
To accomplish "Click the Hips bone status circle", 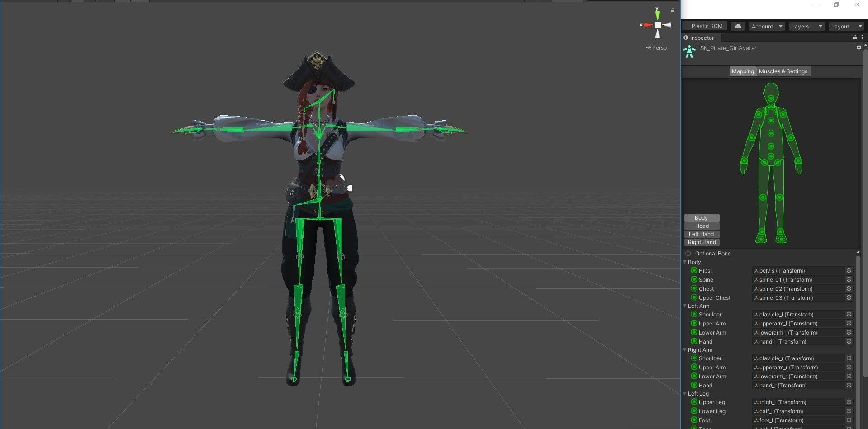I will [694, 270].
